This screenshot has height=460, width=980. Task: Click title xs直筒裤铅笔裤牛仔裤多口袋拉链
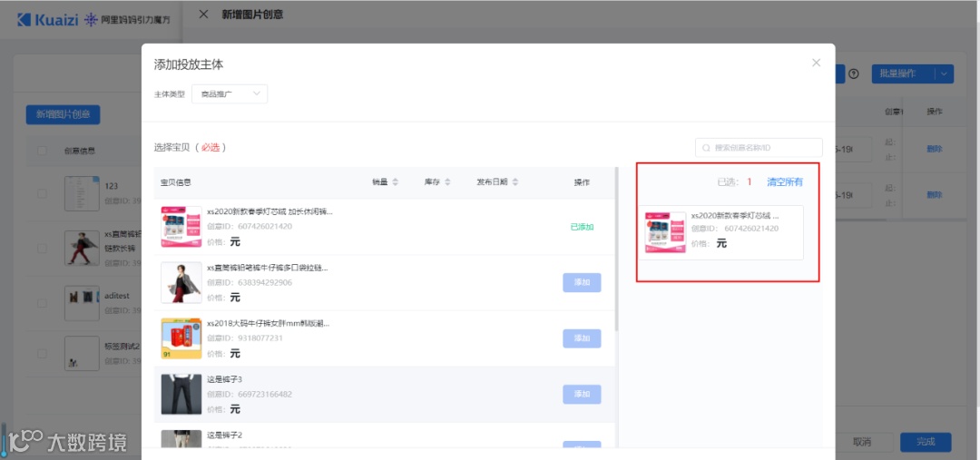268,268
